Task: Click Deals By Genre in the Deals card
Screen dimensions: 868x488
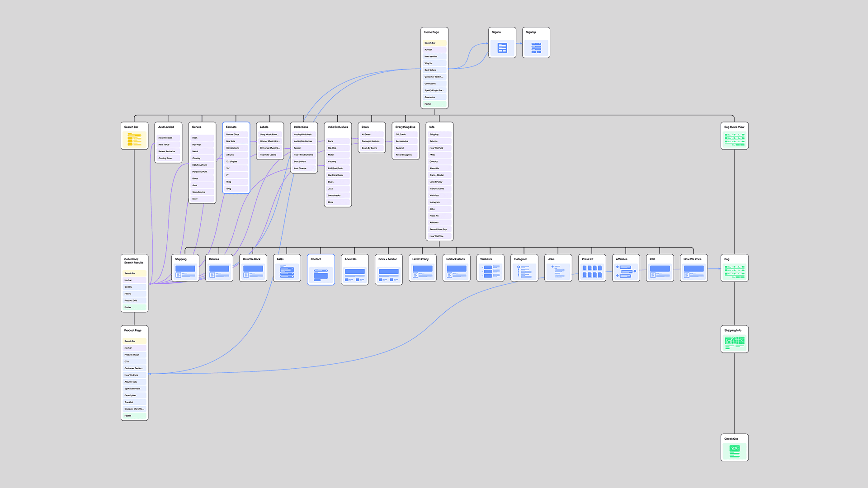Action: [x=371, y=148]
